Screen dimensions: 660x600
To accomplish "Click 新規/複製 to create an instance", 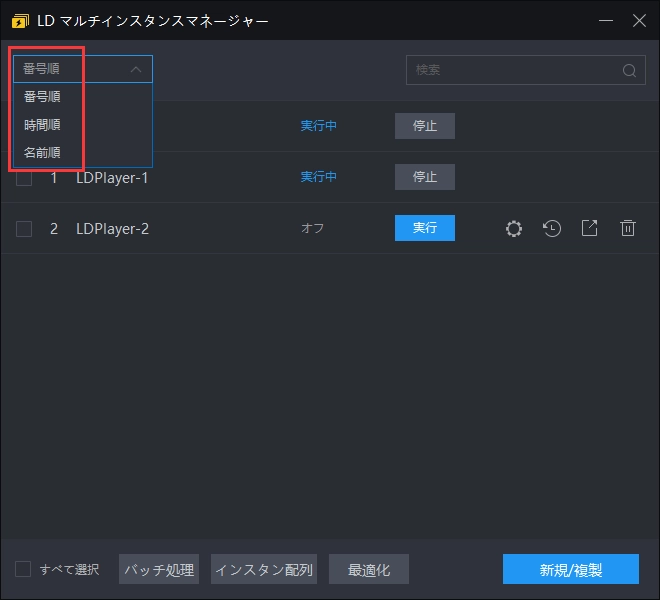I will (571, 569).
